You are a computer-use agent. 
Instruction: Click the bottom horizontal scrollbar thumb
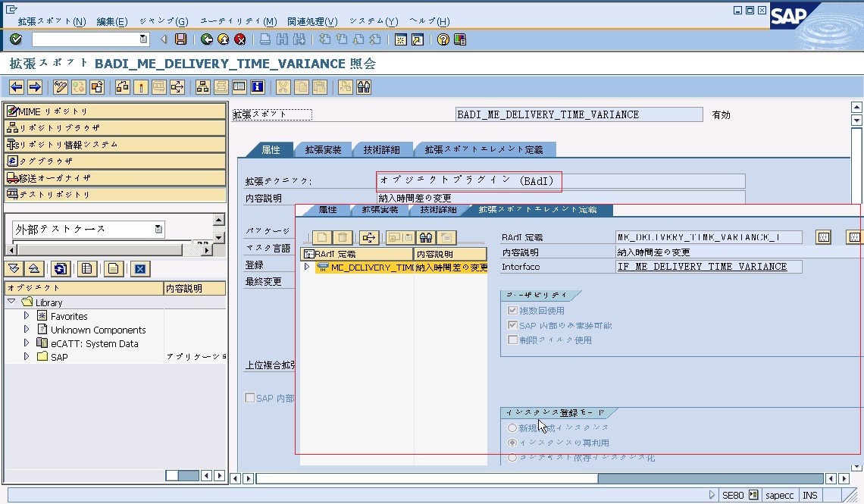[426, 478]
